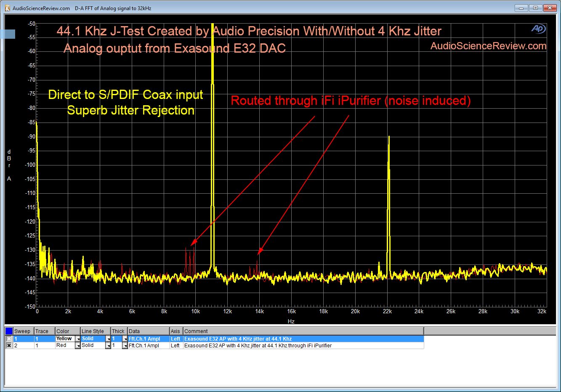Click the 'Solid' line style cell in sweep 2

point(93,345)
